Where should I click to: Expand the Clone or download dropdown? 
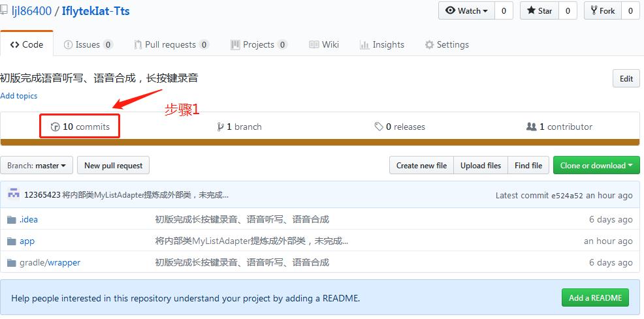coord(596,165)
